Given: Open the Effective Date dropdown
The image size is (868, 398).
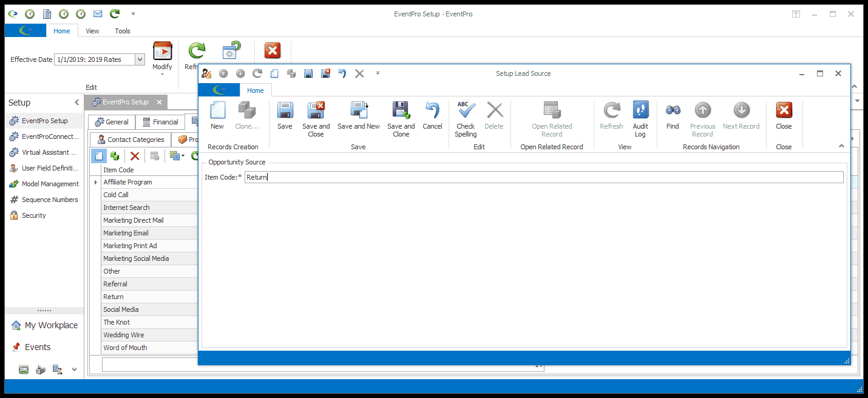Looking at the screenshot, I should point(140,59).
